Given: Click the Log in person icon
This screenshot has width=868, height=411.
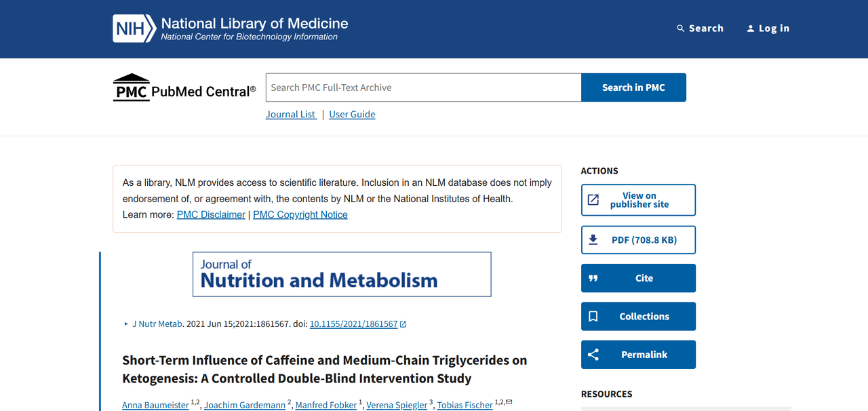Looking at the screenshot, I should tap(751, 28).
